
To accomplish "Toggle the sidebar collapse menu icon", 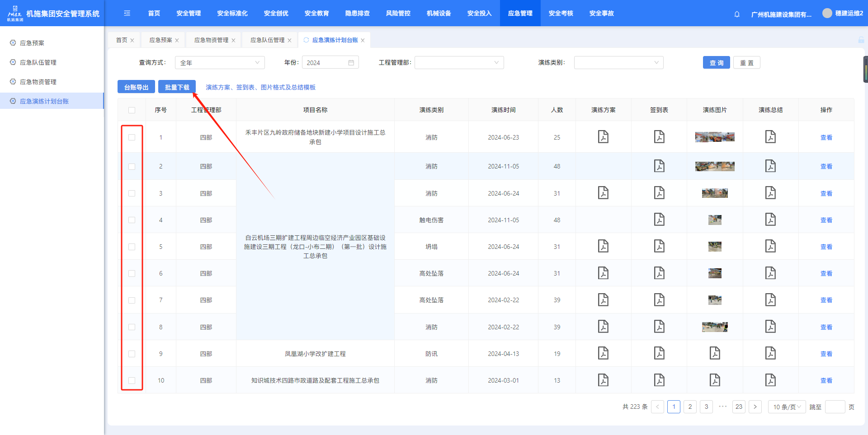I will pos(127,14).
